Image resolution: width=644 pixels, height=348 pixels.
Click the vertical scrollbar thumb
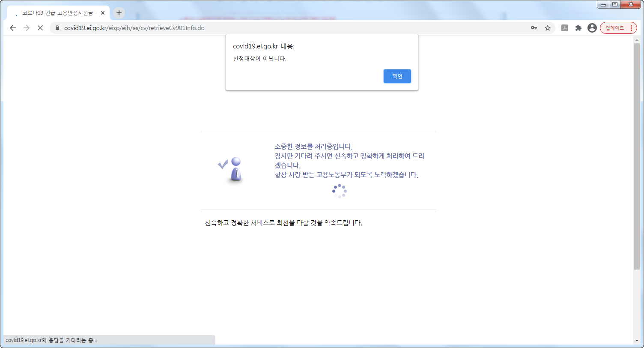click(x=637, y=156)
